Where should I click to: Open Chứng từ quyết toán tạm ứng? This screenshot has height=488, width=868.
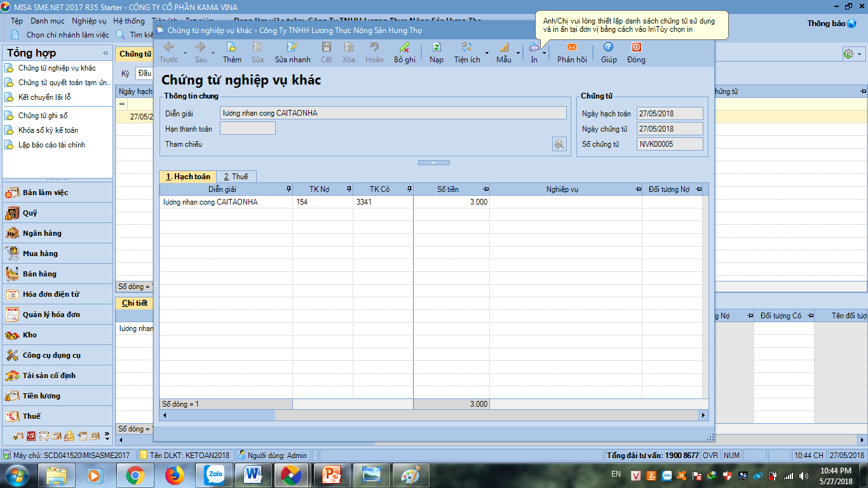(64, 83)
